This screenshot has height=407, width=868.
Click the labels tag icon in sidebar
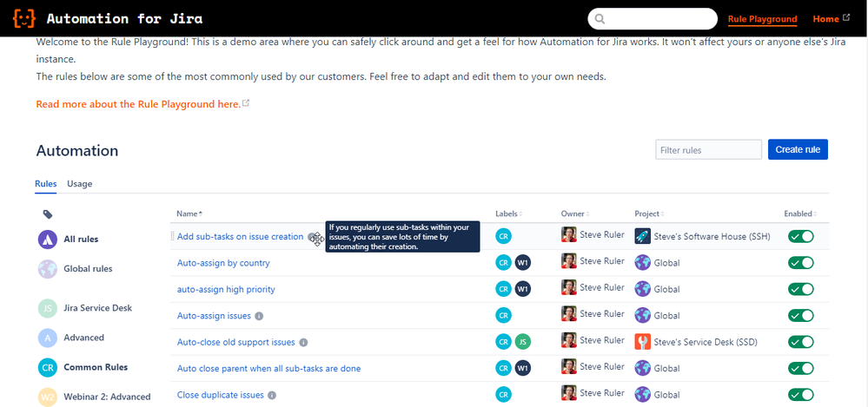pos(48,214)
